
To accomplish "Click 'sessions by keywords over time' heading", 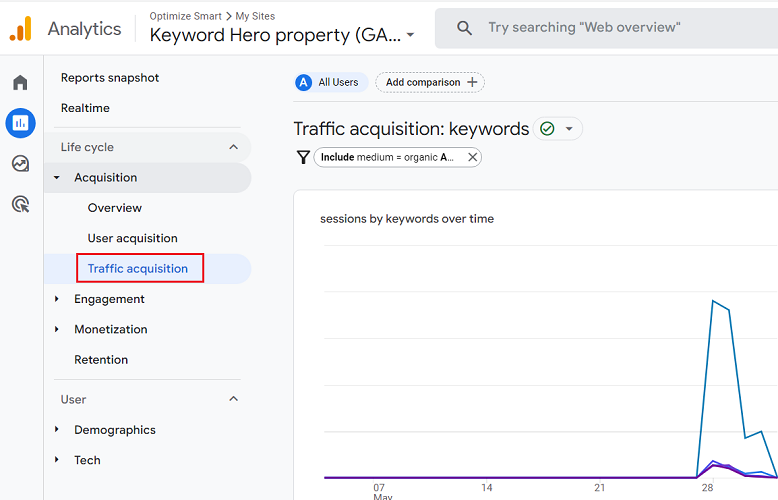I will [407, 219].
